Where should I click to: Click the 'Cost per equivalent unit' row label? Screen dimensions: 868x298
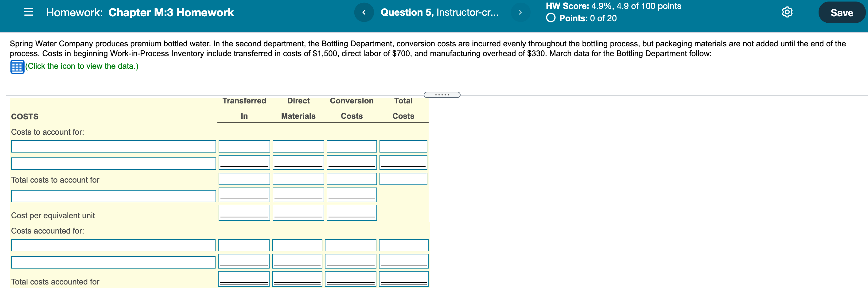[53, 215]
